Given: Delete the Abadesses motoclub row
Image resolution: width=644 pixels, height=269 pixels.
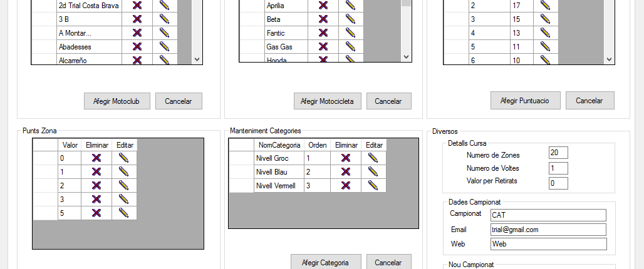Looking at the screenshot, I should (x=137, y=47).
